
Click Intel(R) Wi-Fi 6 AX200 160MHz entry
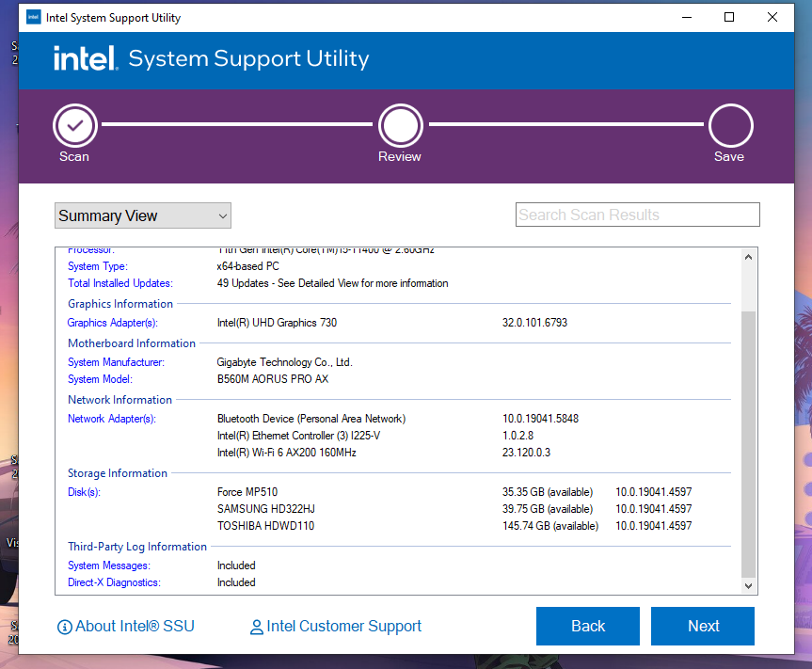[286, 453]
